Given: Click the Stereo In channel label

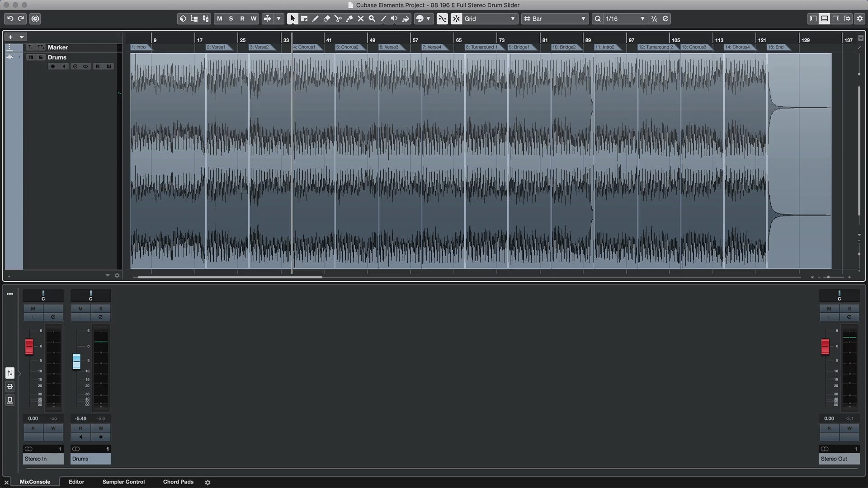Looking at the screenshot, I should 43,459.
